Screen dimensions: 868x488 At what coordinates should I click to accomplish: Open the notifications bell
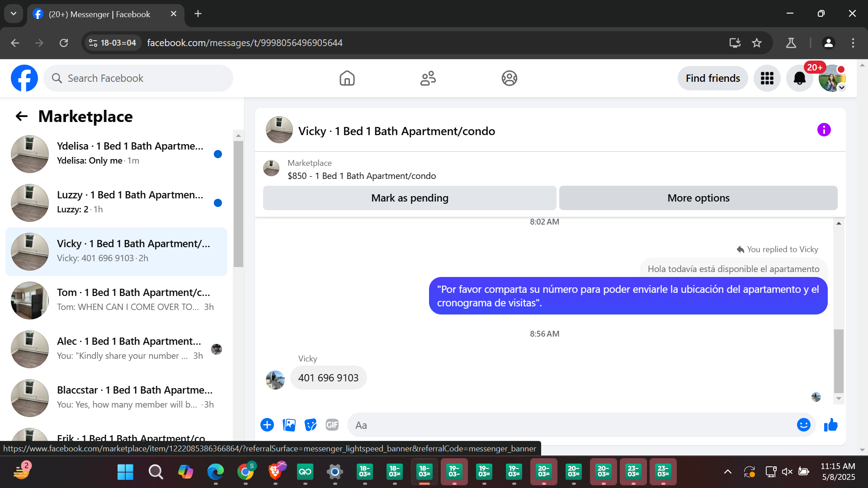point(799,78)
